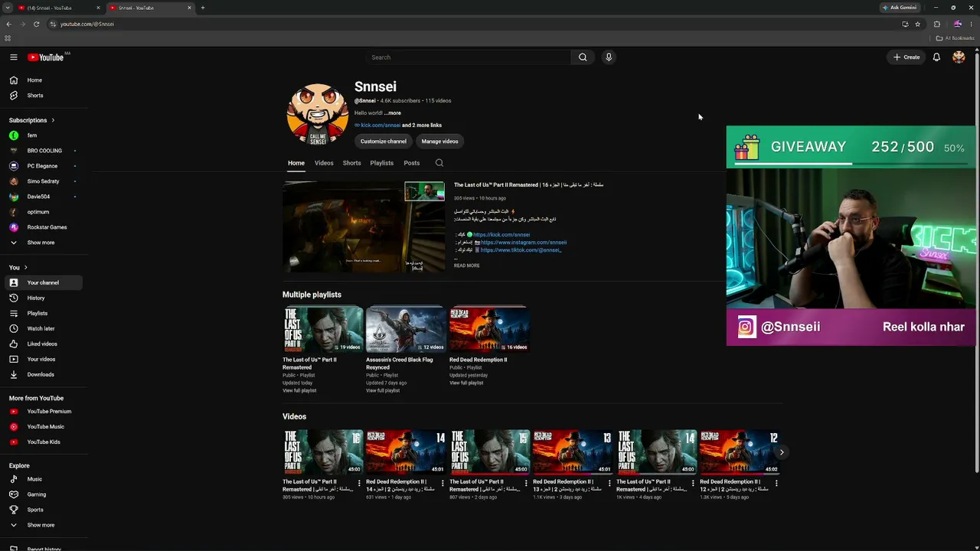Open the YouTube guide hamburger menu
Image resolution: width=980 pixels, height=551 pixels.
pyautogui.click(x=13, y=57)
